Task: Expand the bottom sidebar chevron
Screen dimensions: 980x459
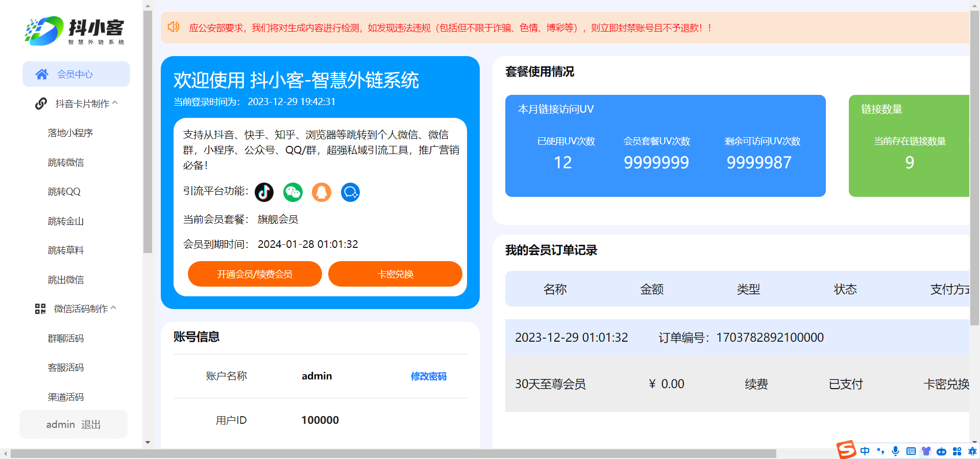Action: tap(148, 443)
